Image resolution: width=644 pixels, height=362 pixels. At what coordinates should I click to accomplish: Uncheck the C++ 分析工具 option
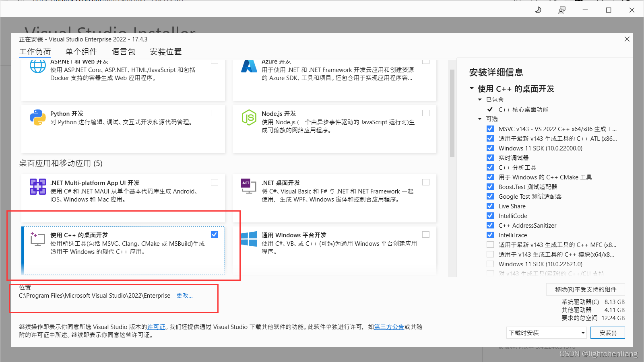(x=490, y=167)
